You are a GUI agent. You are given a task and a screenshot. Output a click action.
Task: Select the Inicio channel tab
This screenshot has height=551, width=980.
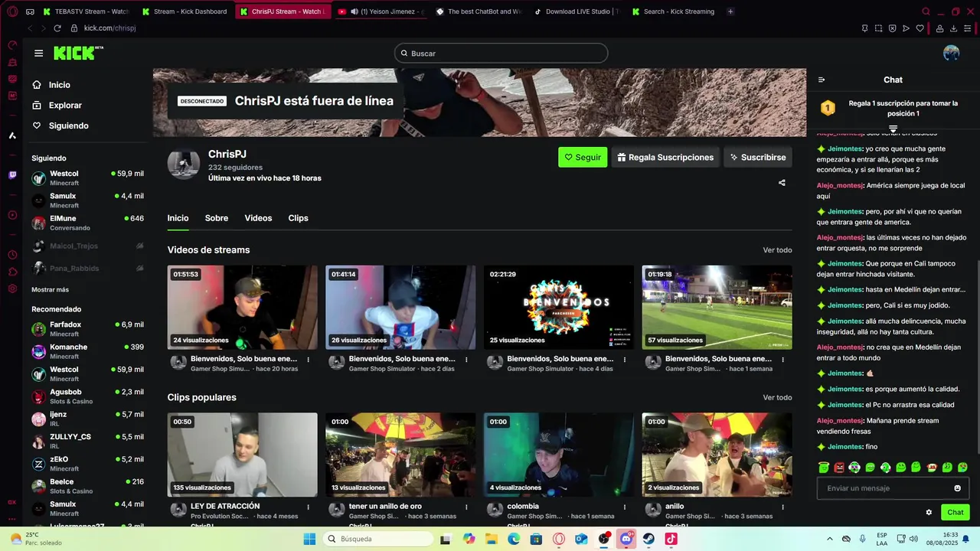click(178, 218)
